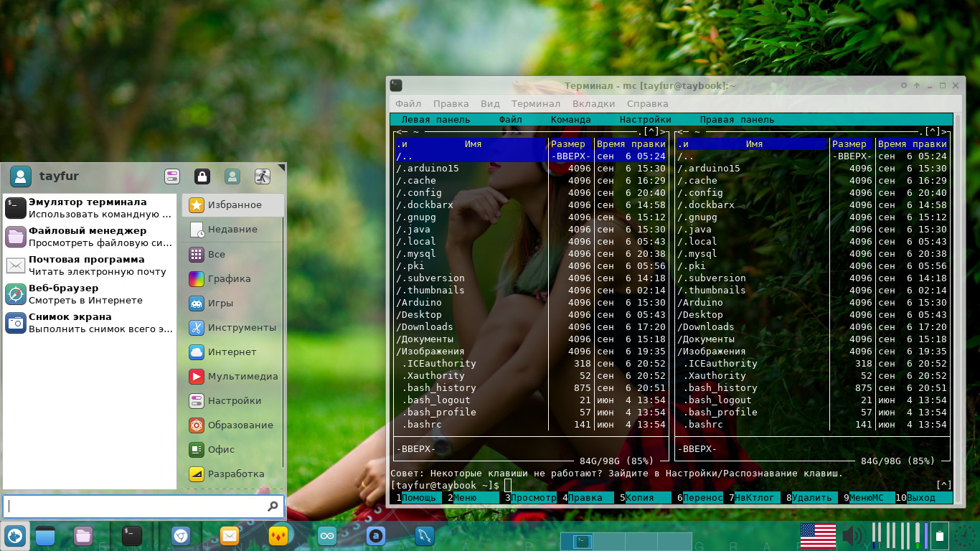
Task: Click the Chromium browser taskbar icon
Action: coord(181,536)
